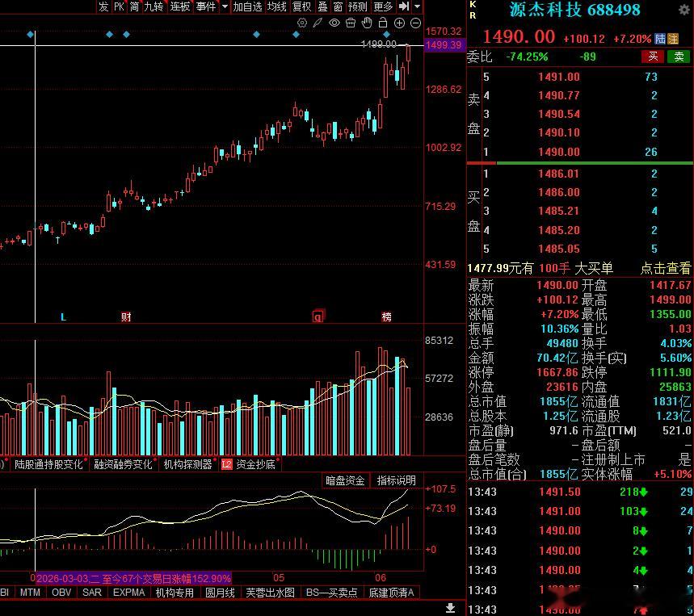Switch to the BS—买卖点 indicator tab
The height and width of the screenshot is (616, 694).
pos(331,593)
